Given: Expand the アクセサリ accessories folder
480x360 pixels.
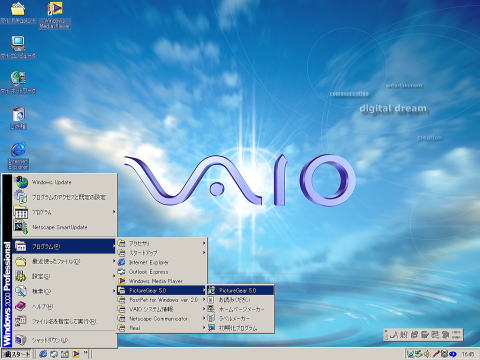Looking at the screenshot, I should click(162, 243).
